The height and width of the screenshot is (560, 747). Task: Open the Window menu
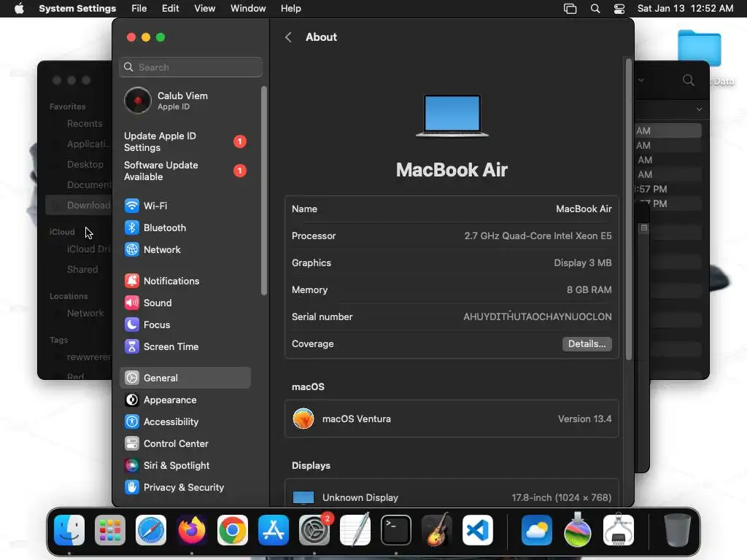(248, 9)
